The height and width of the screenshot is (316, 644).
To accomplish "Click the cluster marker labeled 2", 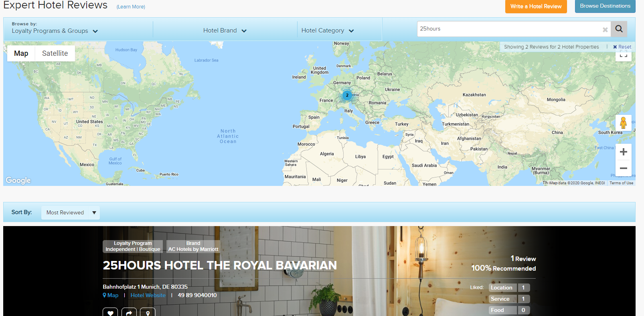I will [347, 95].
